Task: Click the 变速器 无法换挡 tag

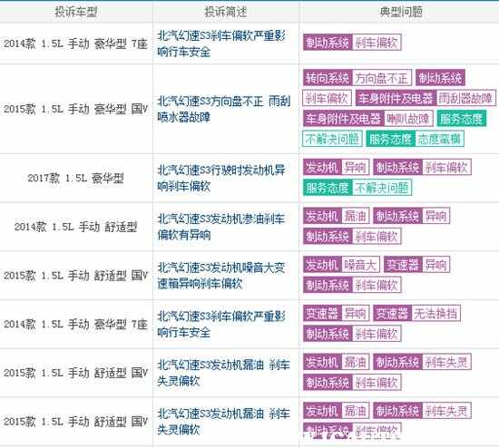Action: point(417,314)
